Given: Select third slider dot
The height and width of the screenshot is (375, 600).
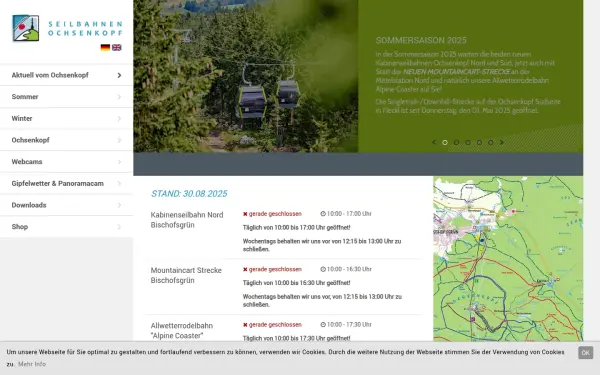Looking at the screenshot, I should coord(468,142).
